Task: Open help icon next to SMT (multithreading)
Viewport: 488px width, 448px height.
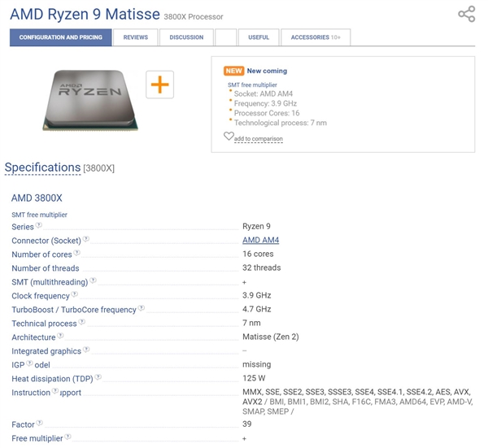Action: pyautogui.click(x=93, y=281)
